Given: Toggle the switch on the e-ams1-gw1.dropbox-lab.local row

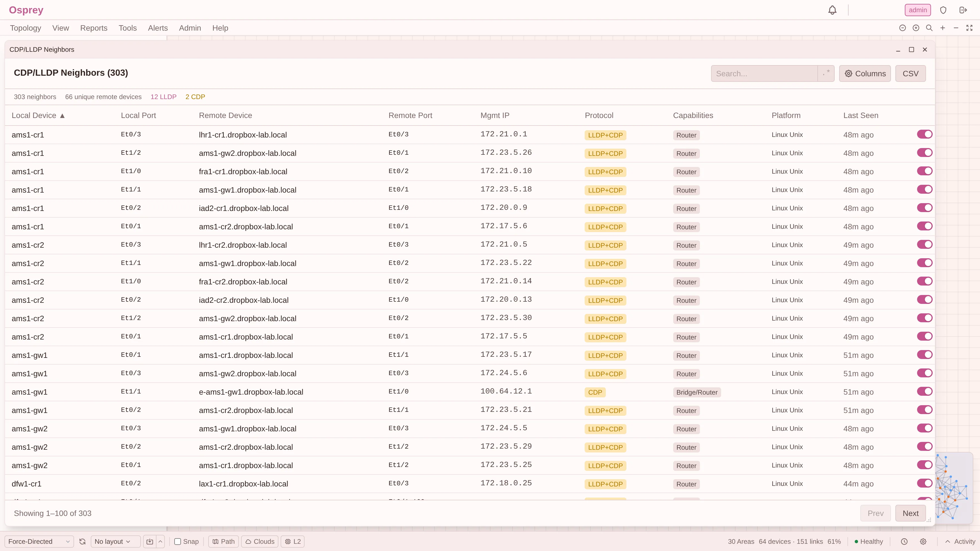Looking at the screenshot, I should [924, 391].
